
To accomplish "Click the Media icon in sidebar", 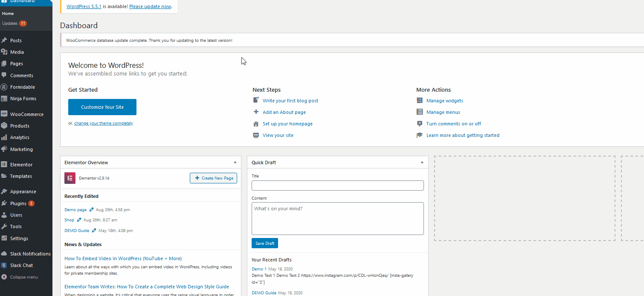I will pyautogui.click(x=4, y=52).
